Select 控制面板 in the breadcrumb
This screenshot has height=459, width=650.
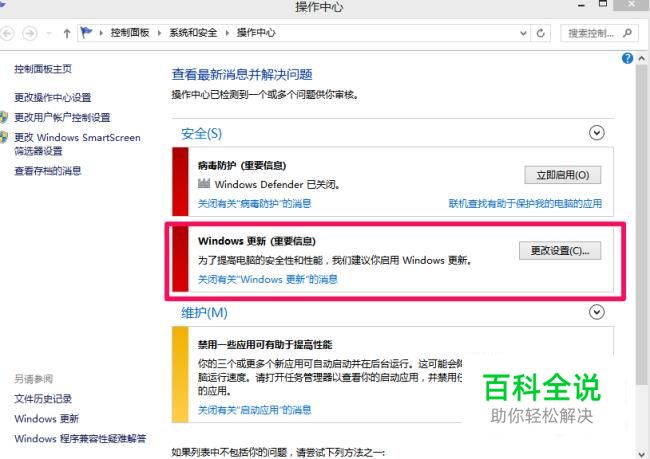coord(130,33)
